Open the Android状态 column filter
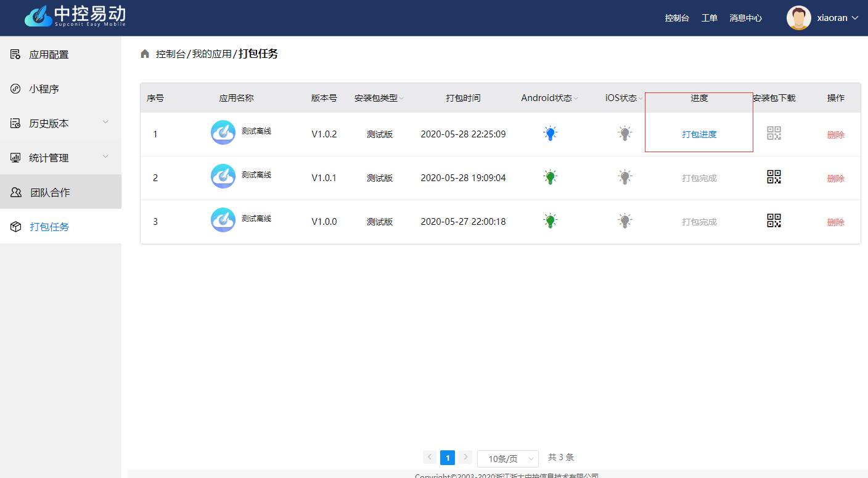 coord(576,99)
